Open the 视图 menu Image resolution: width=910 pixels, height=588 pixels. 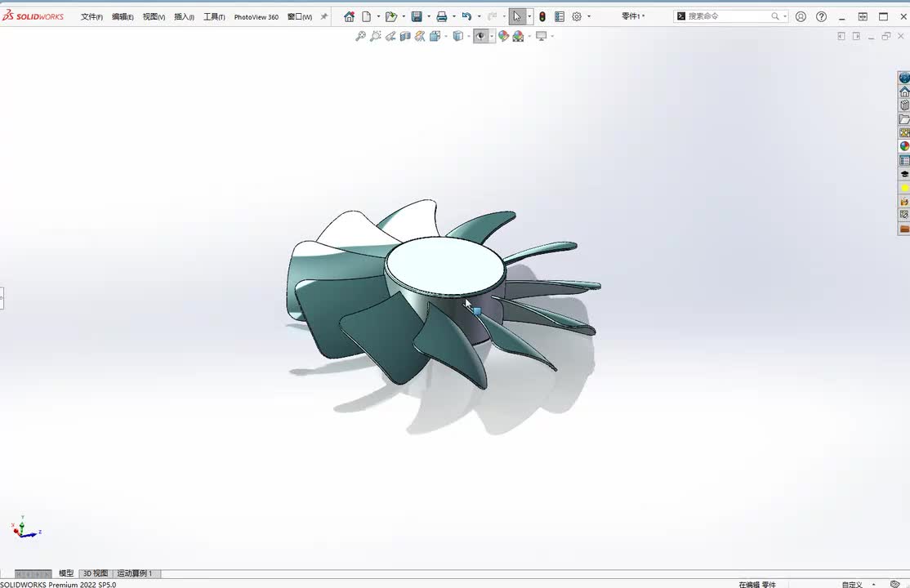154,17
